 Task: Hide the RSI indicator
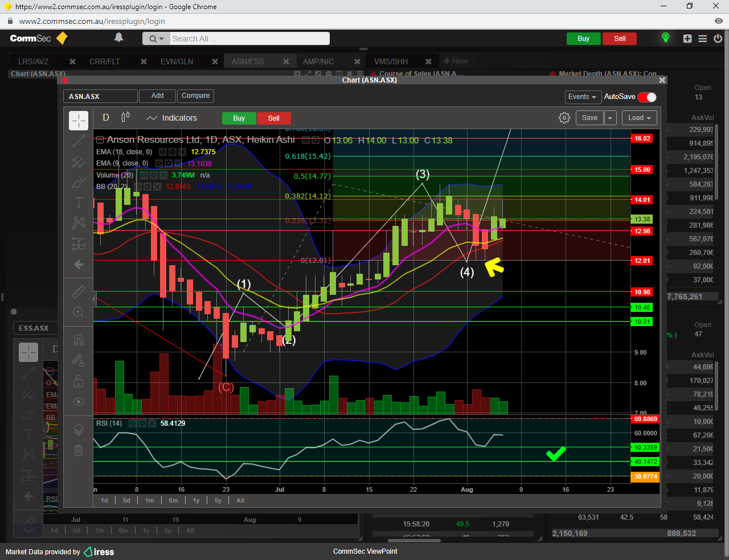pos(133,423)
